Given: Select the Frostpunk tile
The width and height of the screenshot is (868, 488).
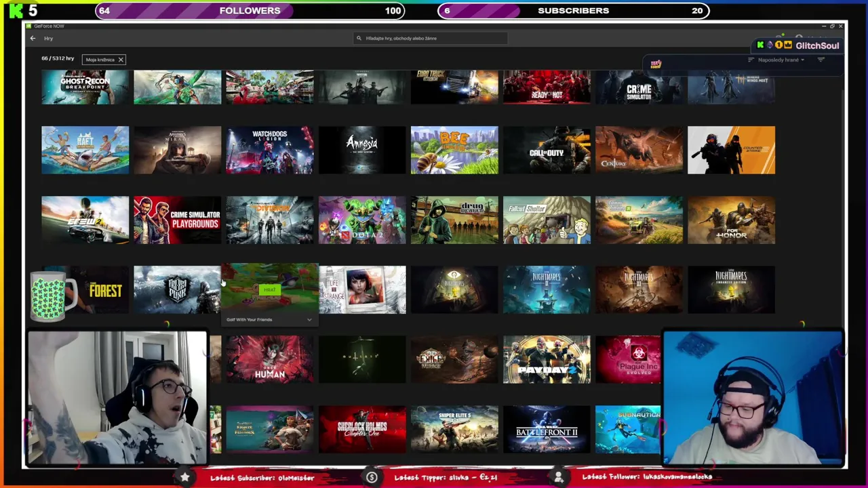Looking at the screenshot, I should [x=177, y=290].
